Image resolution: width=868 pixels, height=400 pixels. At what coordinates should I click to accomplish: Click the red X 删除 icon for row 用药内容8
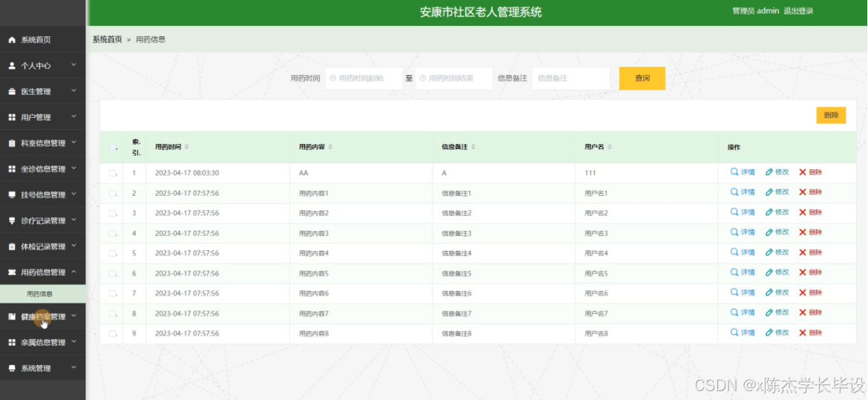[x=803, y=333]
